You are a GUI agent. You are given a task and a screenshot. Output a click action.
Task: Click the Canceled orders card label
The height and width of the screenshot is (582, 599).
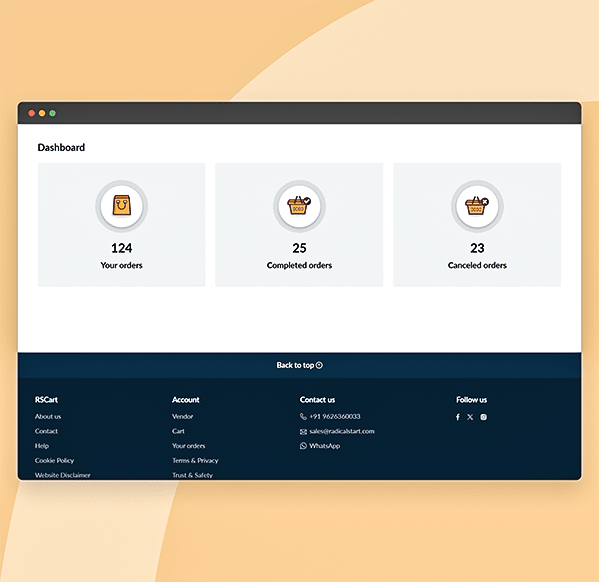tap(477, 265)
